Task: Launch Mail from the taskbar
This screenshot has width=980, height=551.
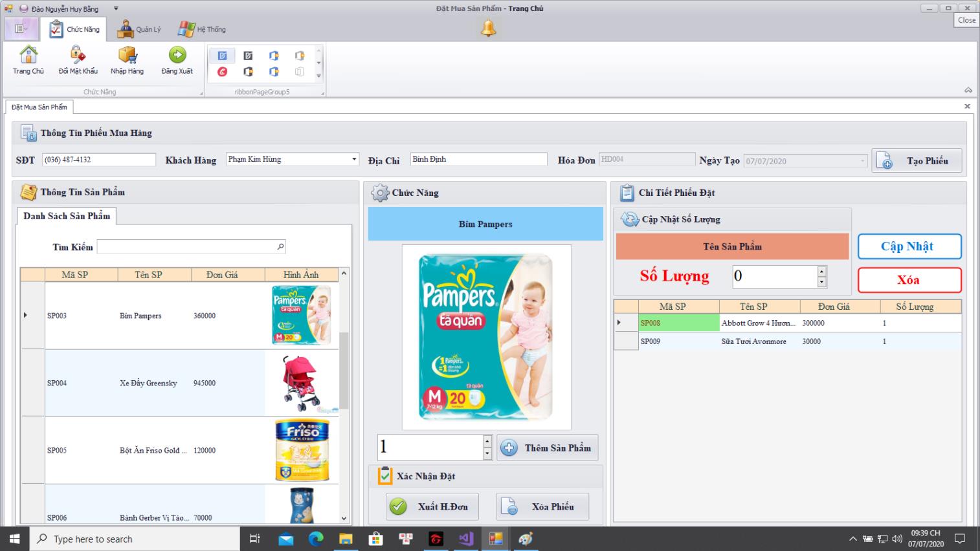Action: coord(285,539)
